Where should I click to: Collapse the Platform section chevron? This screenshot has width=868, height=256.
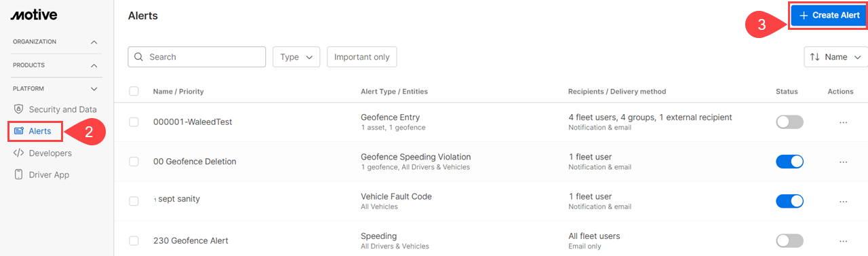pos(94,88)
